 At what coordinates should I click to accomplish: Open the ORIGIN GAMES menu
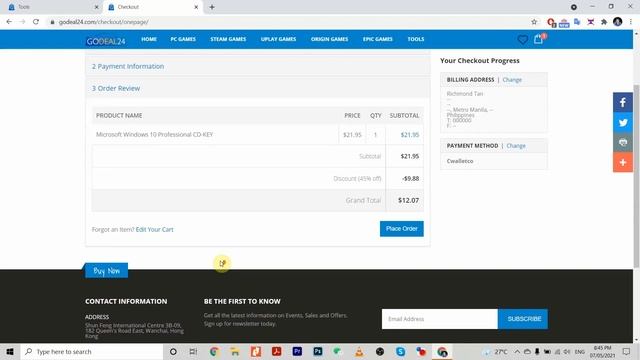pyautogui.click(x=329, y=39)
